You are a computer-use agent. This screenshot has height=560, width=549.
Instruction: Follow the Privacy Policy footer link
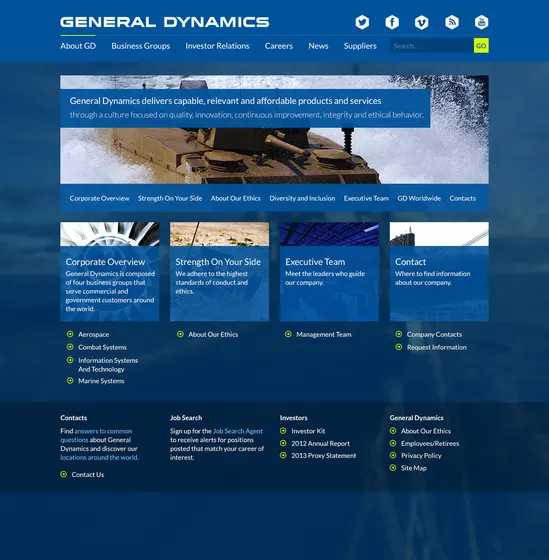click(421, 456)
